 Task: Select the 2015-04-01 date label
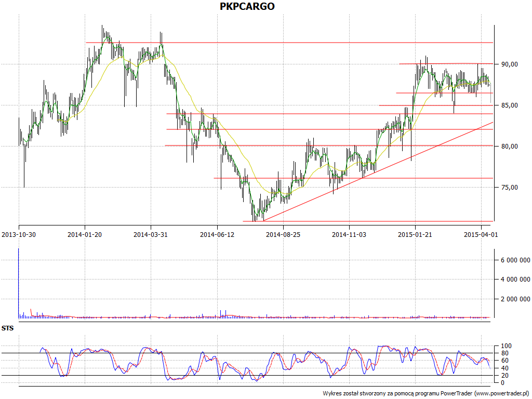(x=481, y=234)
